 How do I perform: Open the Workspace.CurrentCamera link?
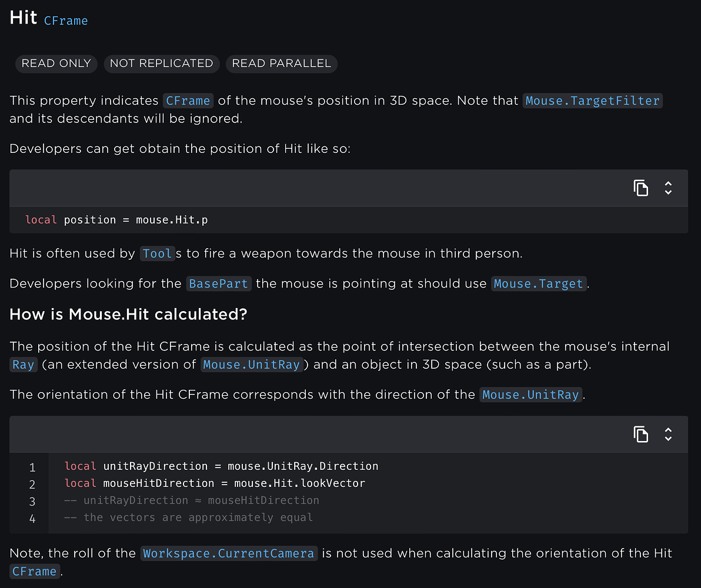point(229,553)
